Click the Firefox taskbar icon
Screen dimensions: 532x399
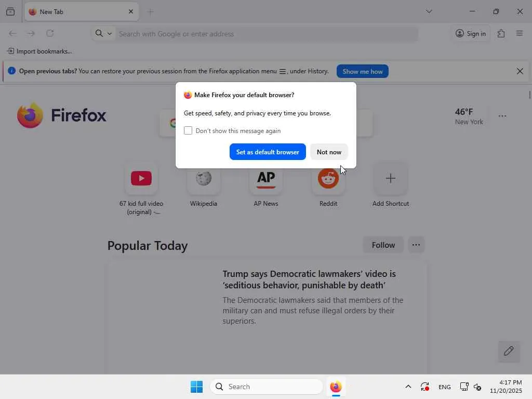click(336, 387)
